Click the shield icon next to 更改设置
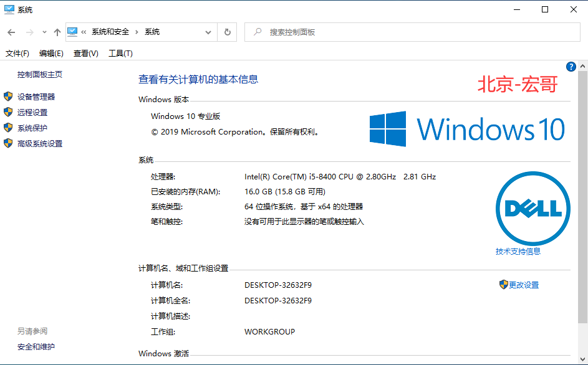The height and width of the screenshot is (365, 588). pyautogui.click(x=503, y=285)
